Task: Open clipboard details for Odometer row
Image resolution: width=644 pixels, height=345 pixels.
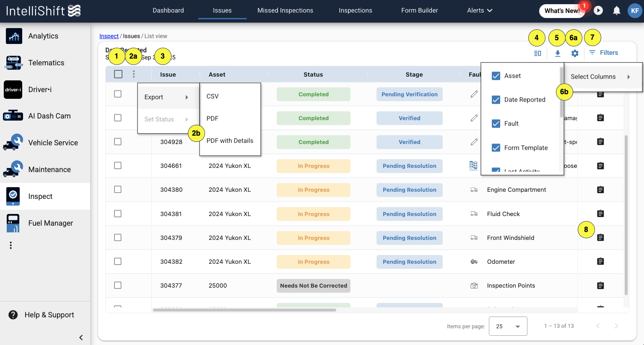Action: [600, 261]
